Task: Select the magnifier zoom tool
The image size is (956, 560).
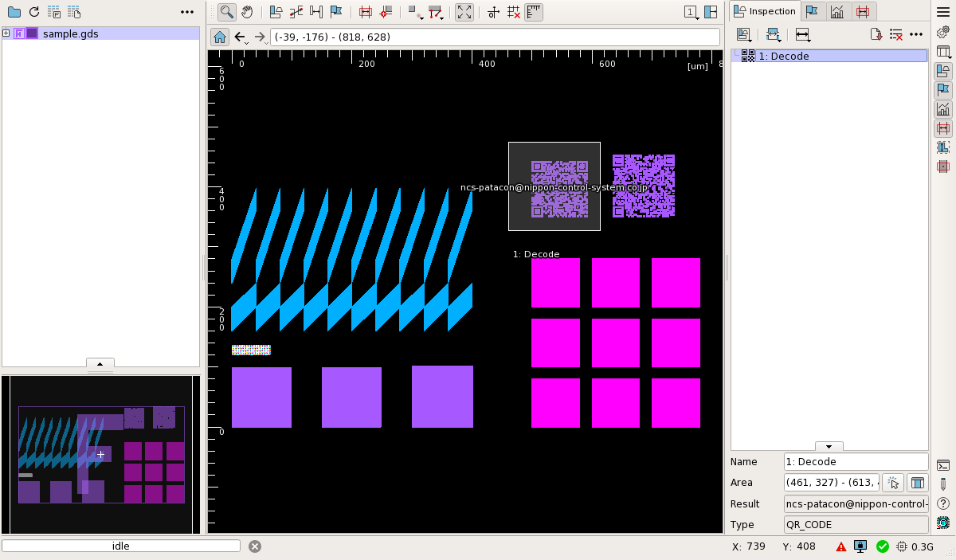Action: tap(227, 12)
